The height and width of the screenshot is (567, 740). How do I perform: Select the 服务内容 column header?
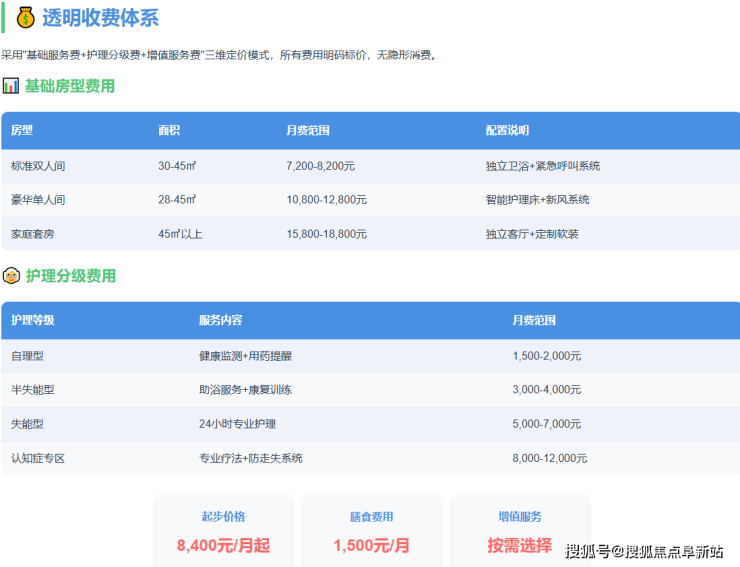pyautogui.click(x=220, y=321)
